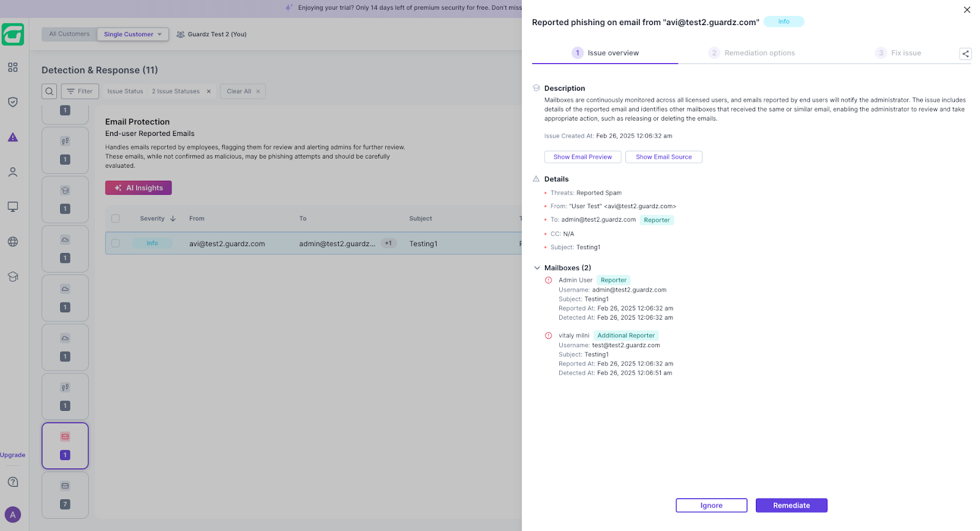Click the Guardz logo icon
The width and height of the screenshot is (980, 531).
coord(13,34)
